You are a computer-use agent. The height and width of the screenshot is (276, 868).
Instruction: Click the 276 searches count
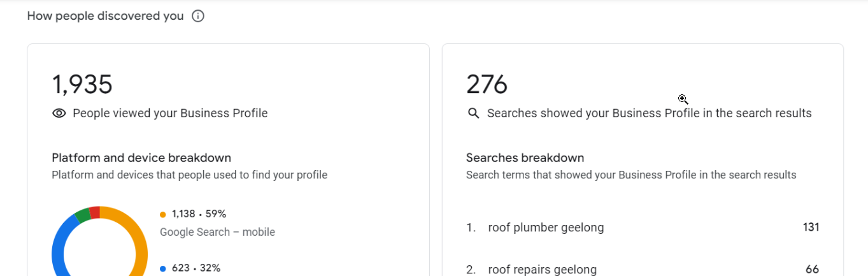487,85
